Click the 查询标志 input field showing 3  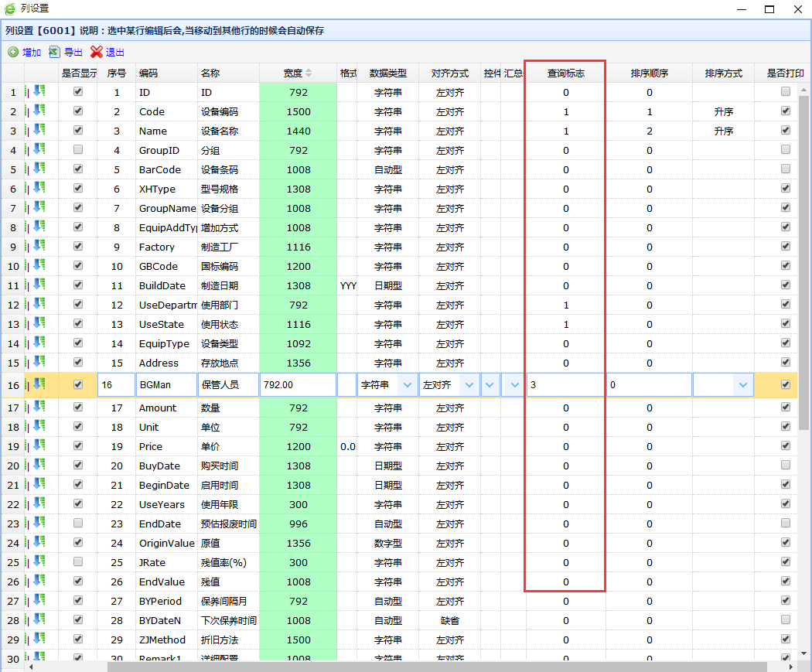[565, 385]
